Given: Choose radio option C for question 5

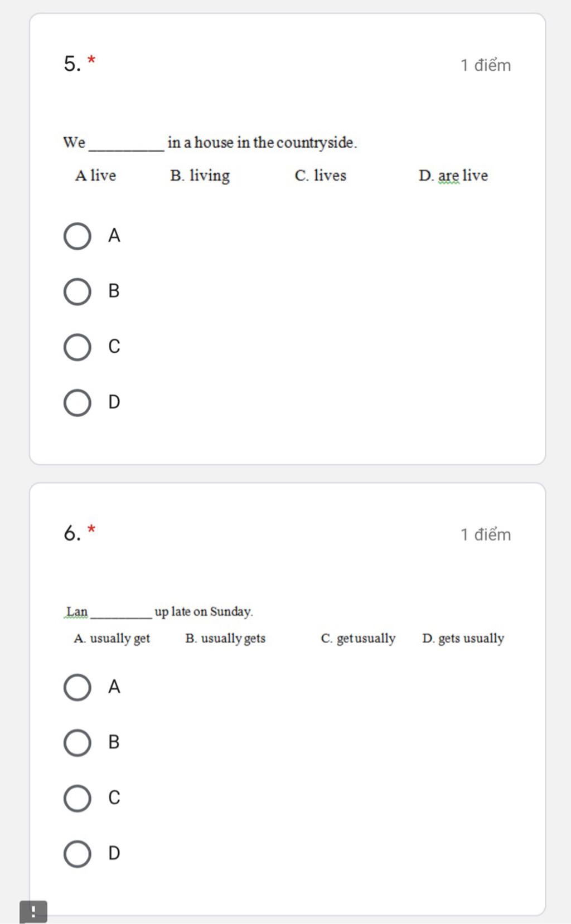Looking at the screenshot, I should point(78,347).
